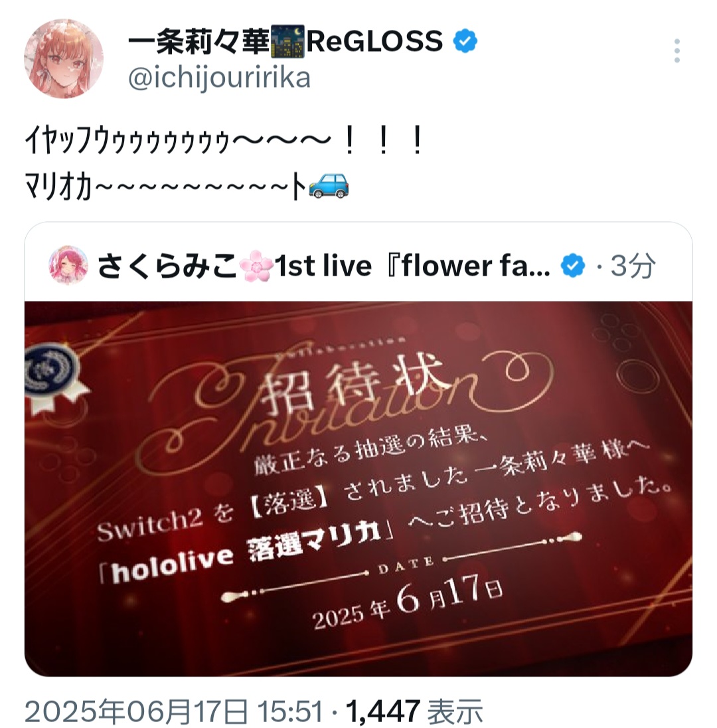Click the verified badge in quoted tweet header

pos(573,266)
